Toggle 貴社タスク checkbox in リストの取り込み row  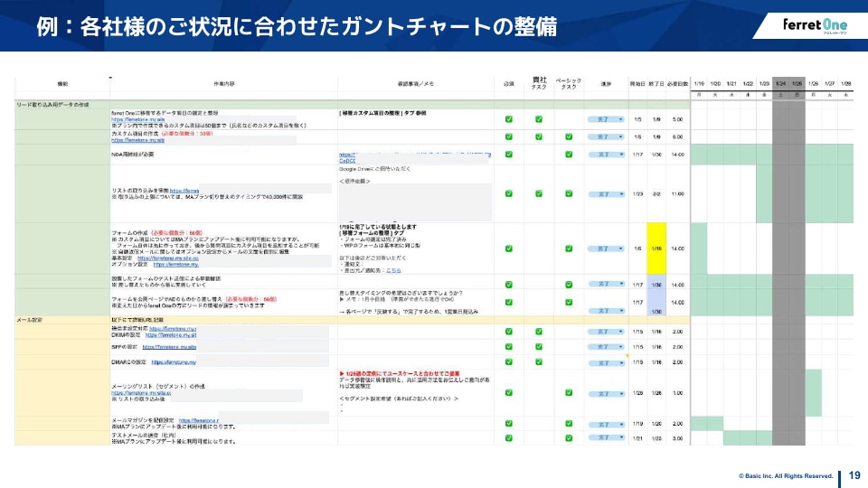tap(539, 193)
